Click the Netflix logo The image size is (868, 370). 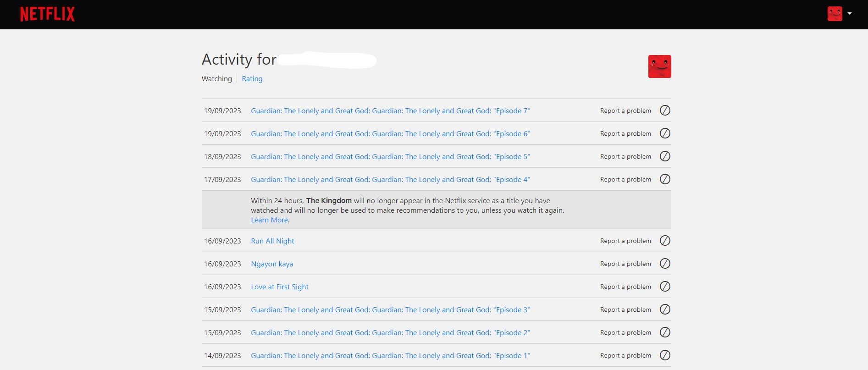tap(47, 14)
